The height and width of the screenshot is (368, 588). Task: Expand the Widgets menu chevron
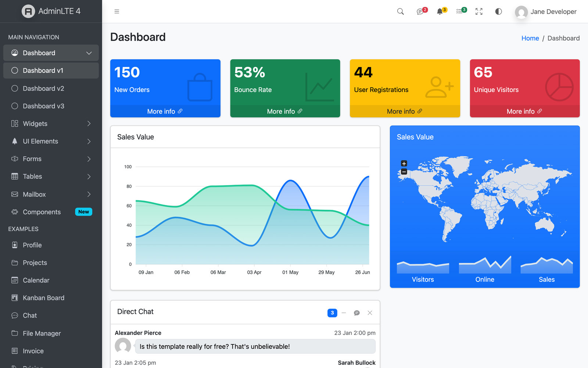click(89, 124)
